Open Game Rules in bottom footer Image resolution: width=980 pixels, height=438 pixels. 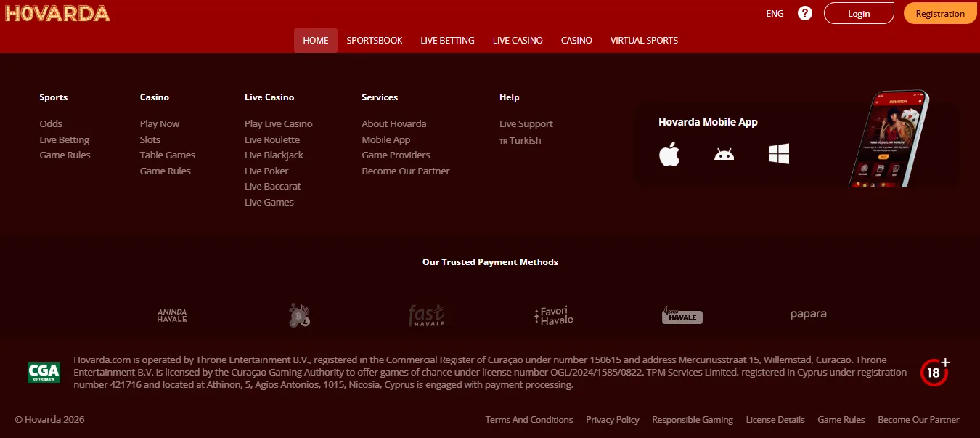(x=841, y=420)
